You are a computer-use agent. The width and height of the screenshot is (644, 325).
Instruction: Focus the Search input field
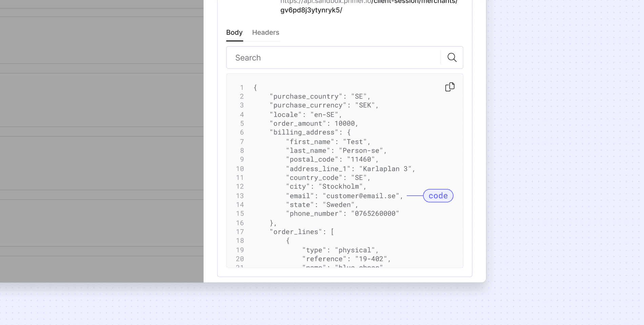click(333, 58)
